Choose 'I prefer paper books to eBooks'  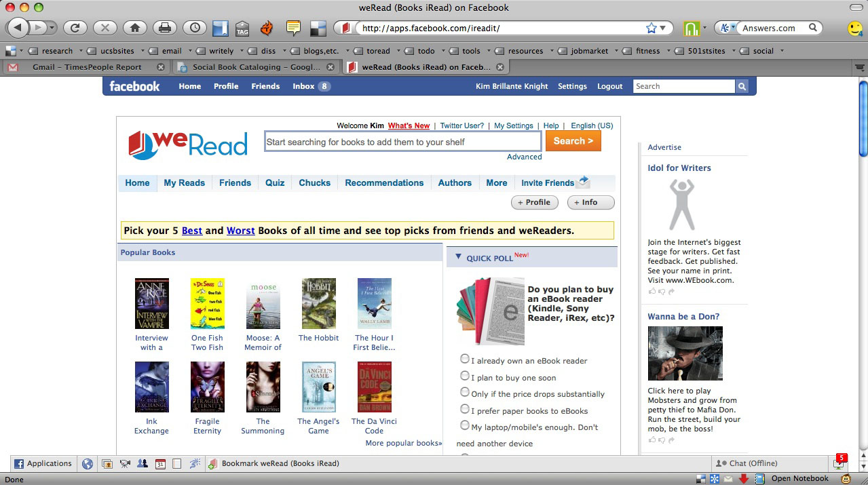(465, 409)
